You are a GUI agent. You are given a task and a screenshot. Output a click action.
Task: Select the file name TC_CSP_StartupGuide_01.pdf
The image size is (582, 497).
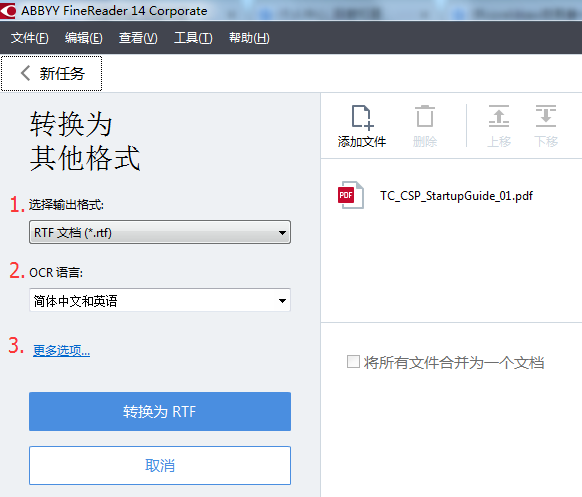click(x=457, y=196)
